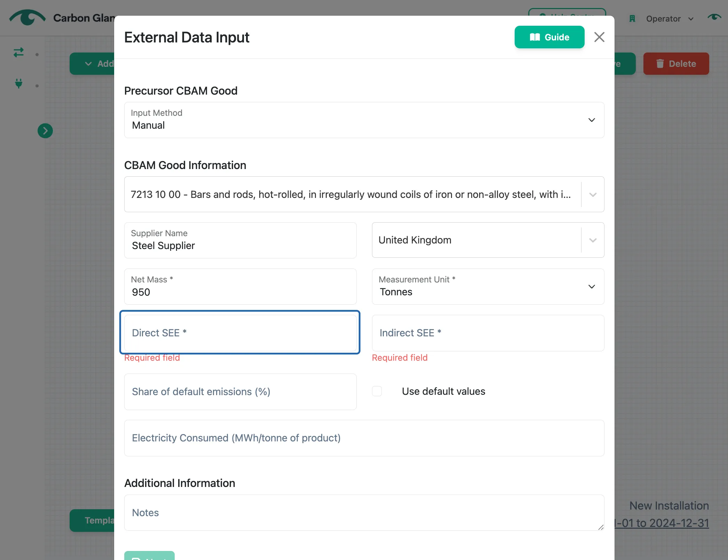
Task: Click the Template button at bottom left
Action: point(92,520)
